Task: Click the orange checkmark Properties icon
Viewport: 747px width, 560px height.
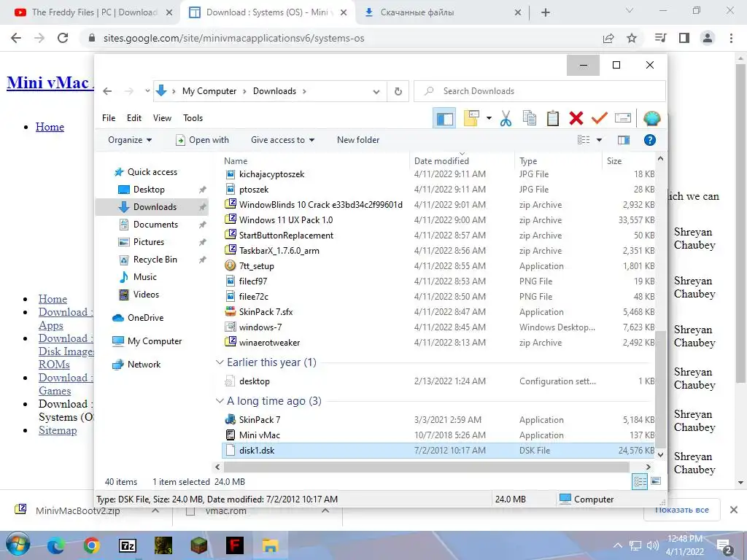Action: click(x=600, y=117)
